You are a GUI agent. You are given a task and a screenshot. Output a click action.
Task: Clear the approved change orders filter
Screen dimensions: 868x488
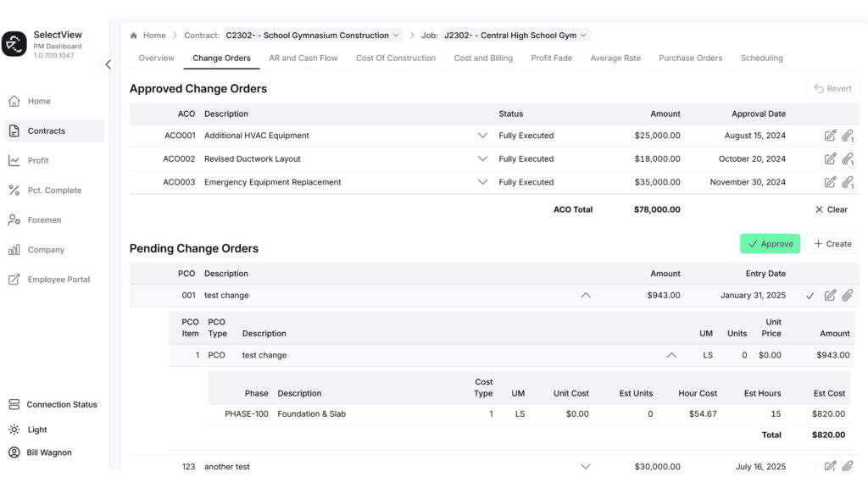(831, 209)
